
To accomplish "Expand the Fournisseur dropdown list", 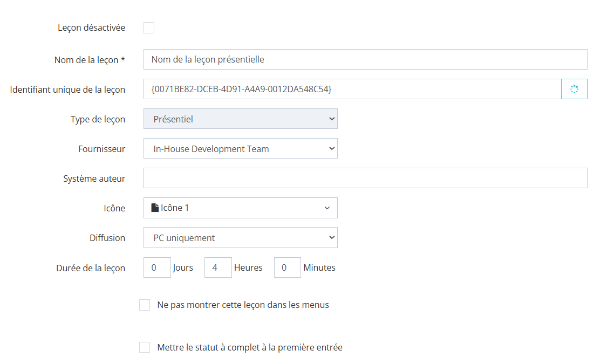I will click(x=240, y=149).
